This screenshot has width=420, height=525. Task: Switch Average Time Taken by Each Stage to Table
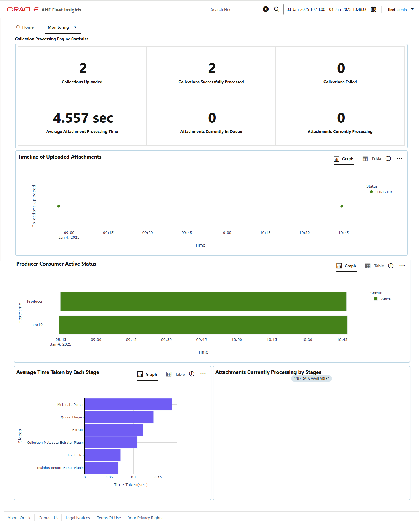[x=175, y=374]
